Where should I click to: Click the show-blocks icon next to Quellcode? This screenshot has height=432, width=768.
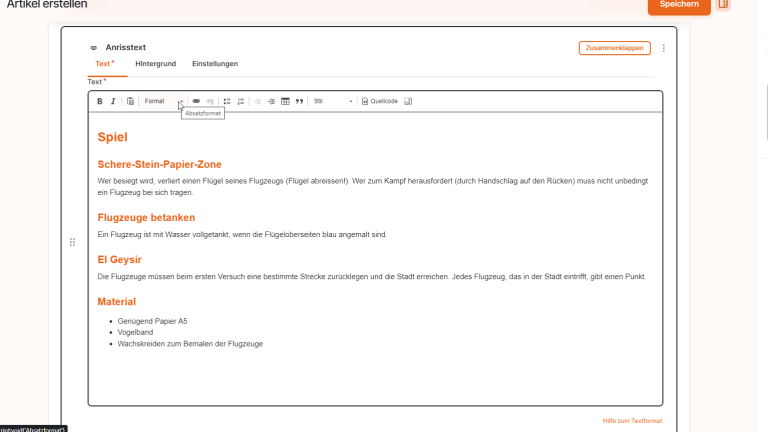(408, 101)
